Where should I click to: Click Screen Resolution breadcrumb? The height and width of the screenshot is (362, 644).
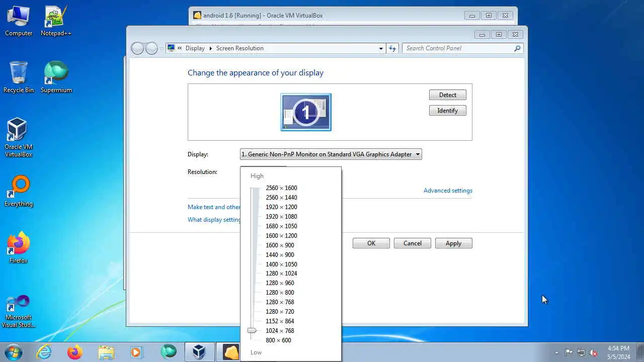(x=239, y=48)
